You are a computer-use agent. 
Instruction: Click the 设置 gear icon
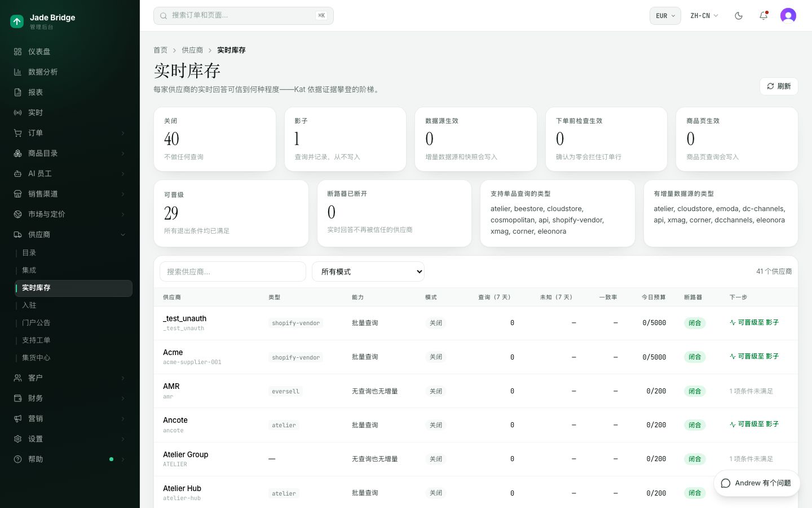coord(18,439)
